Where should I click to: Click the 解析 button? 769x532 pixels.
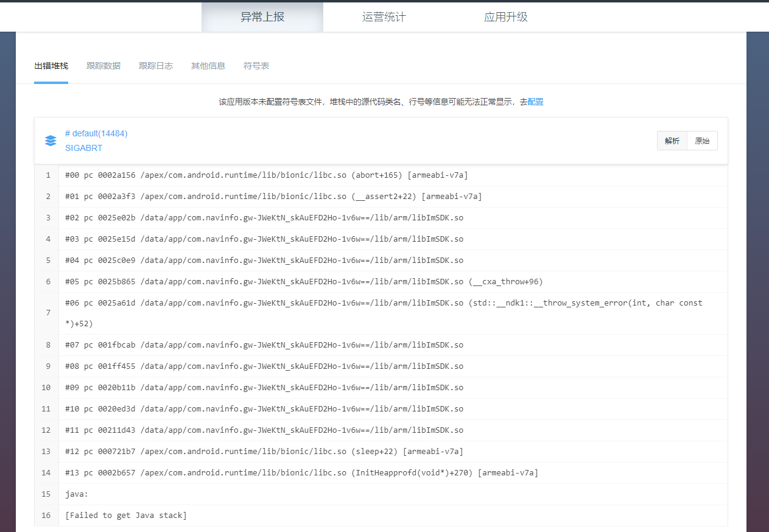(x=672, y=140)
